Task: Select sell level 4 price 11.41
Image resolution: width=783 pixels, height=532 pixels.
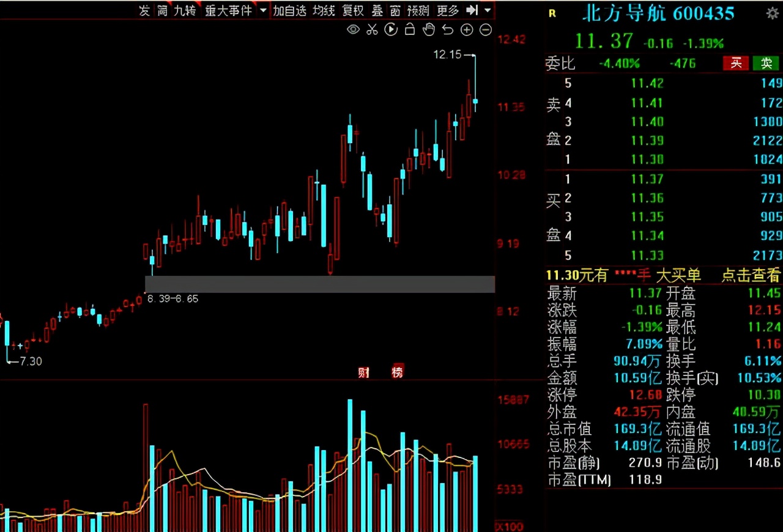Action: [647, 102]
